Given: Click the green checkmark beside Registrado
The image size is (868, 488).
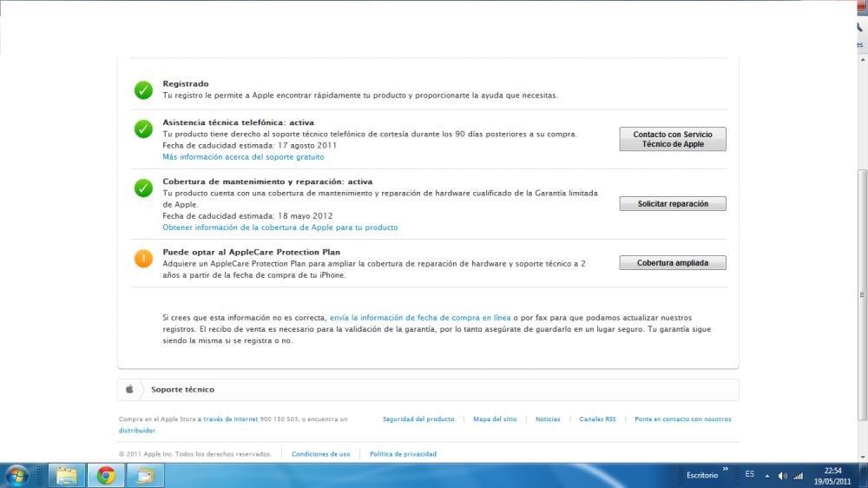Looking at the screenshot, I should coord(143,89).
